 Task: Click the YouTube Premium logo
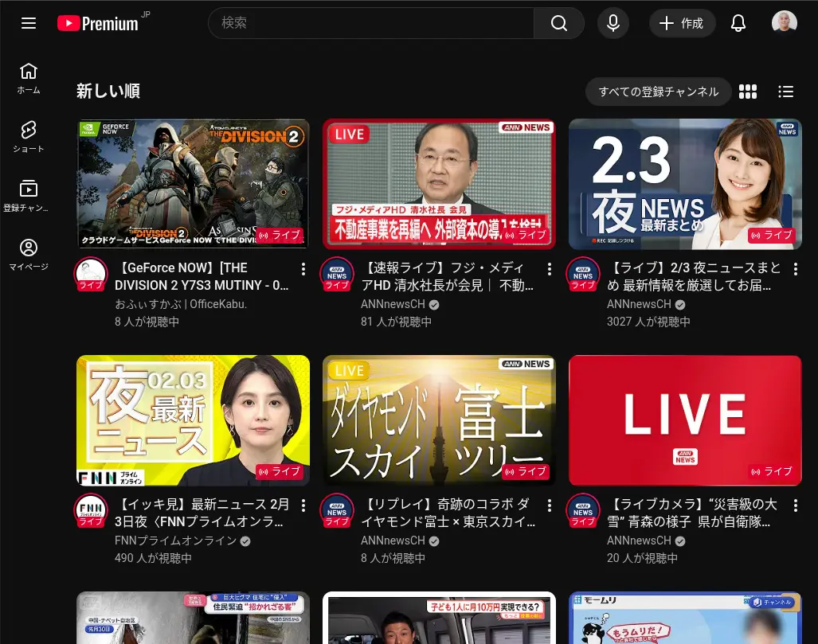click(x=98, y=23)
